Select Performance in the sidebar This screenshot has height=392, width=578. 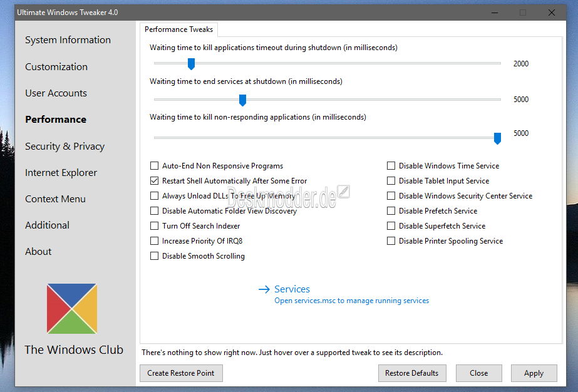[x=56, y=120]
